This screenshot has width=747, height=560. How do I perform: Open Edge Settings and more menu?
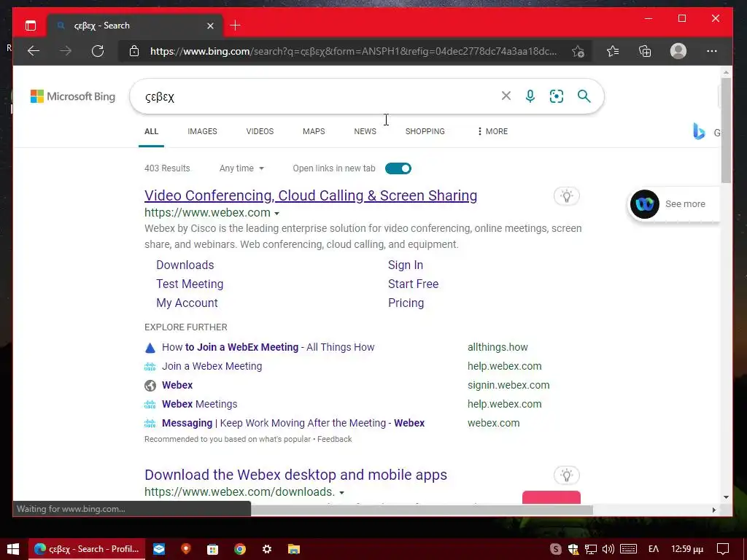(x=711, y=51)
